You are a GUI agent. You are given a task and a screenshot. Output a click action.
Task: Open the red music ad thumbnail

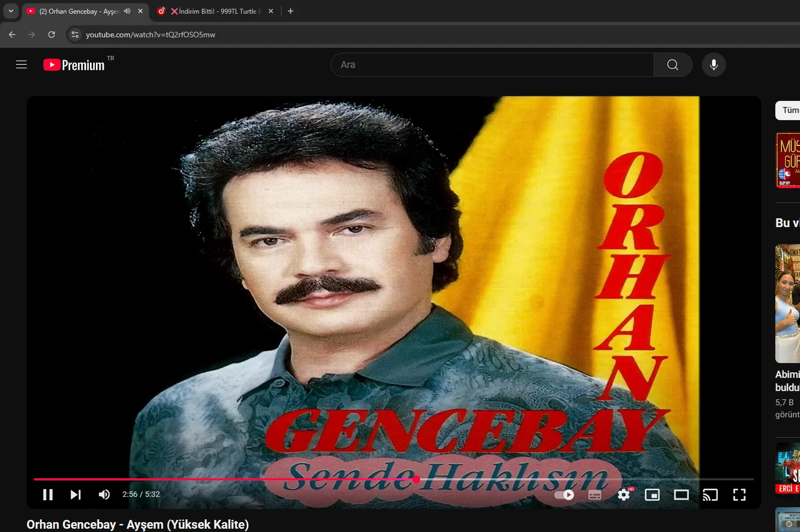(788, 160)
